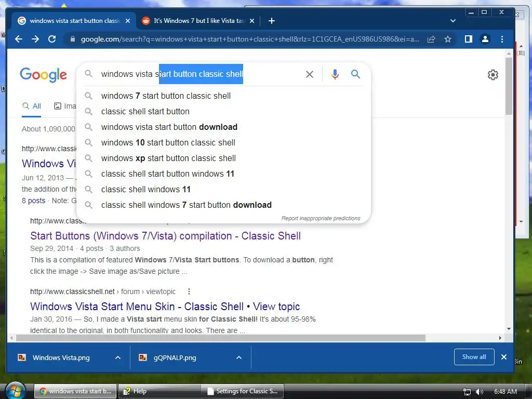
Task: Click the horizontal page scrollbar thumb
Action: pos(220,338)
